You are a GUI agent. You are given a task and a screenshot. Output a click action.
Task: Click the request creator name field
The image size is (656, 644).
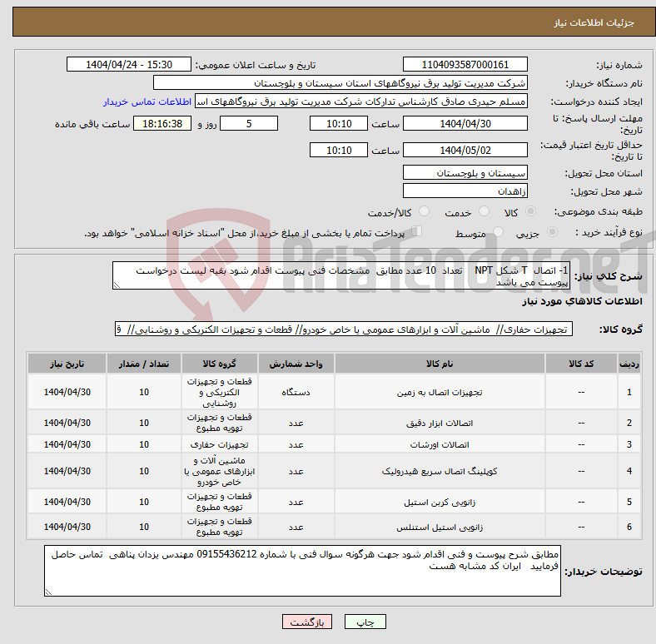pyautogui.click(x=361, y=102)
